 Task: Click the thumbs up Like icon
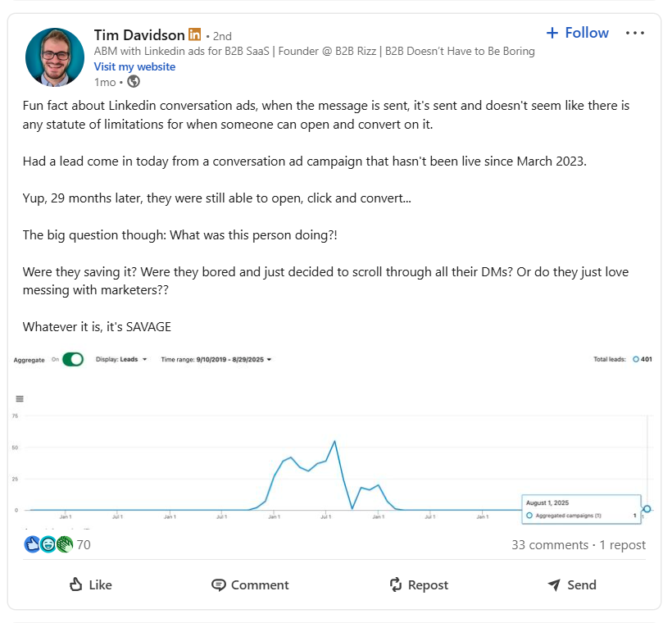[75, 584]
